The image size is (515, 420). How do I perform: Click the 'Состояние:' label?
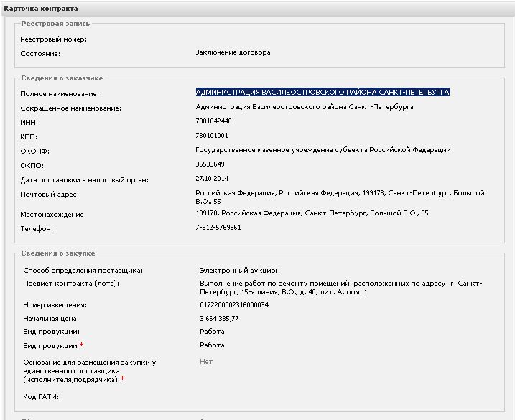click(40, 54)
